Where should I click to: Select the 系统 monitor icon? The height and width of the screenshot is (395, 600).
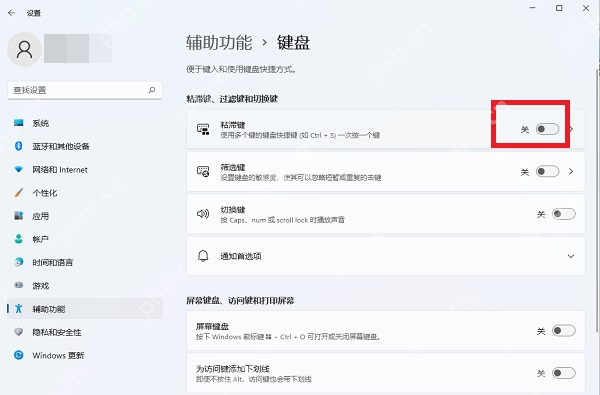point(18,123)
